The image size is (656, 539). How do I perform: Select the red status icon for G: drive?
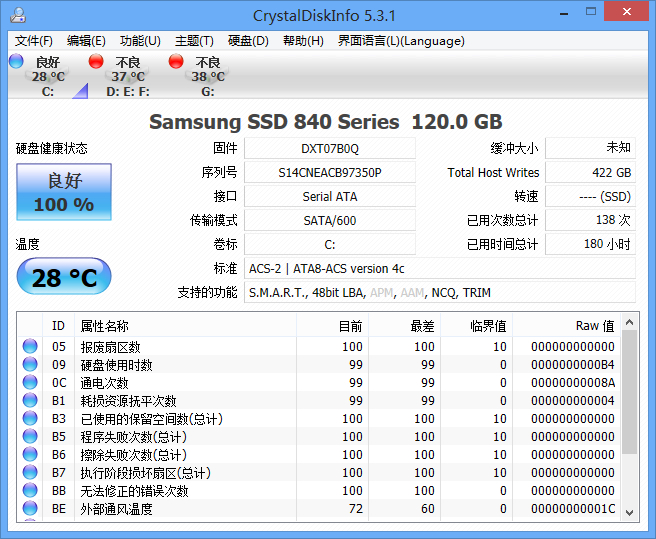coord(176,62)
